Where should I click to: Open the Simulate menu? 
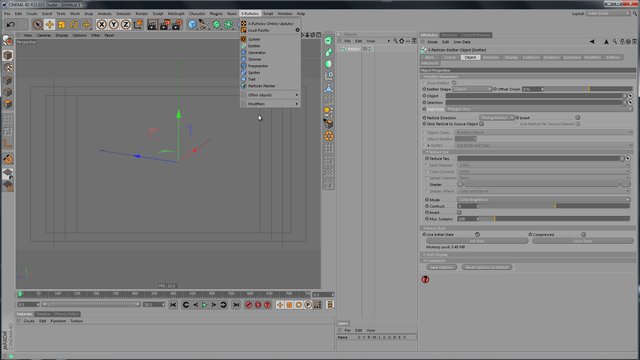(x=123, y=13)
